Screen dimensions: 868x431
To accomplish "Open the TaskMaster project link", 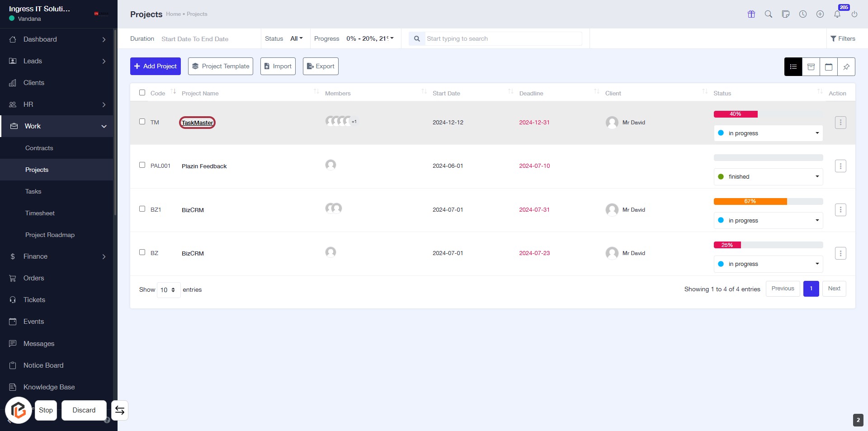I will pyautogui.click(x=197, y=123).
